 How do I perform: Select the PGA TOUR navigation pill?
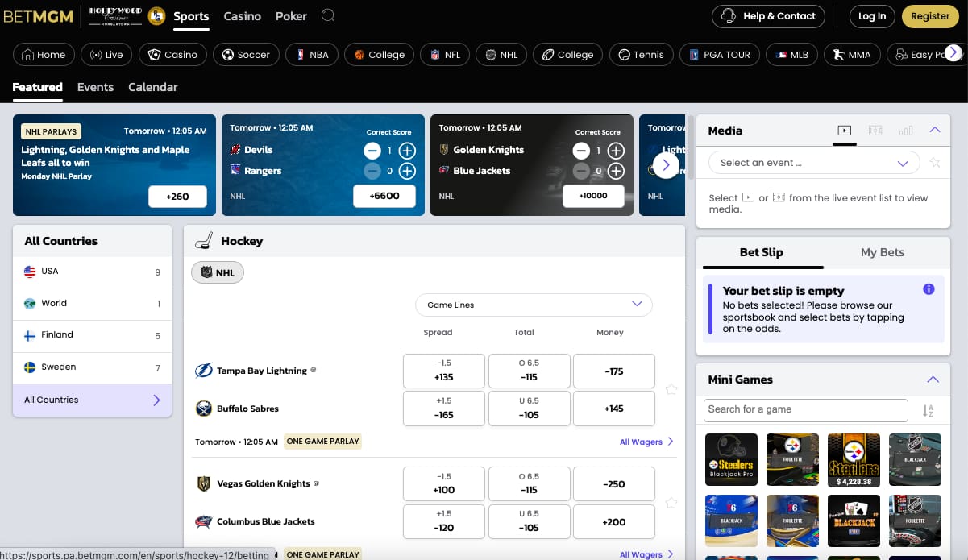click(720, 55)
